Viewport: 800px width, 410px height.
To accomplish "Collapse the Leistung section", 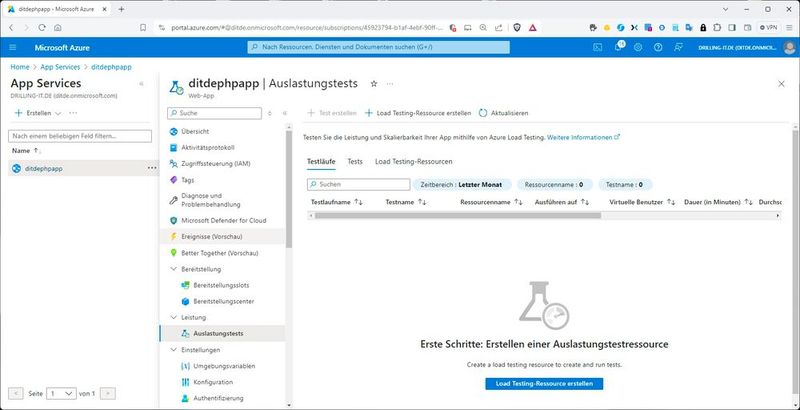I will click(173, 318).
